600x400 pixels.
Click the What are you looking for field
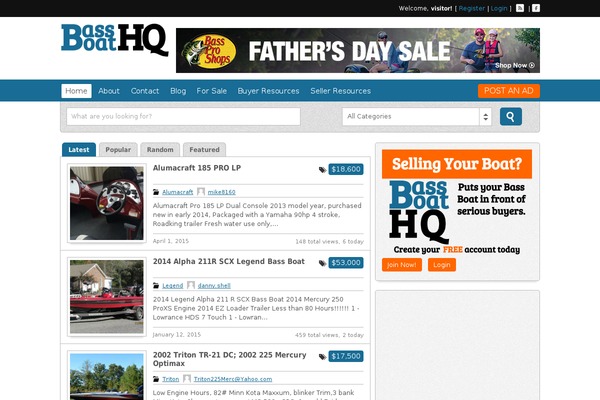tap(184, 116)
